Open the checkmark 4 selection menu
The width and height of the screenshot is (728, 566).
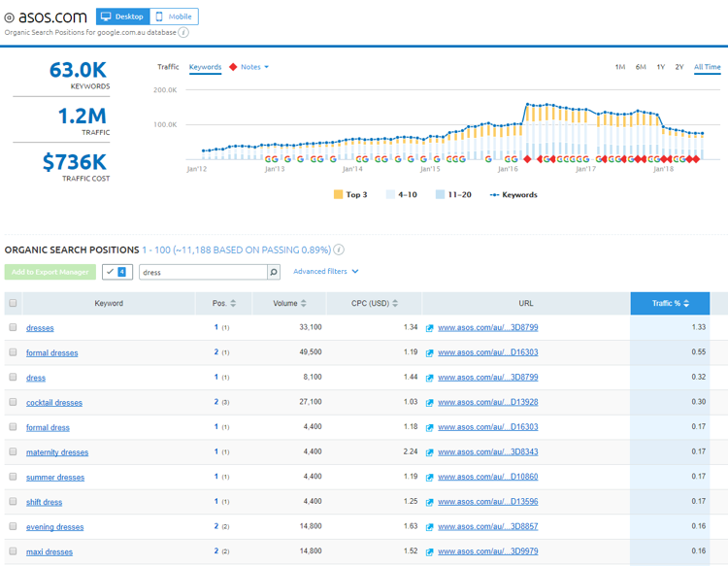tap(117, 272)
